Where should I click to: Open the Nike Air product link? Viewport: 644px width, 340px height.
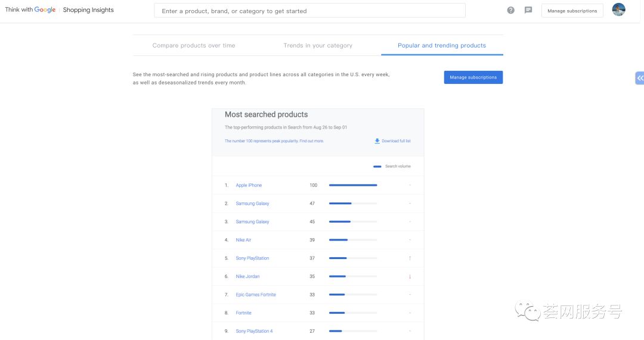pyautogui.click(x=243, y=240)
